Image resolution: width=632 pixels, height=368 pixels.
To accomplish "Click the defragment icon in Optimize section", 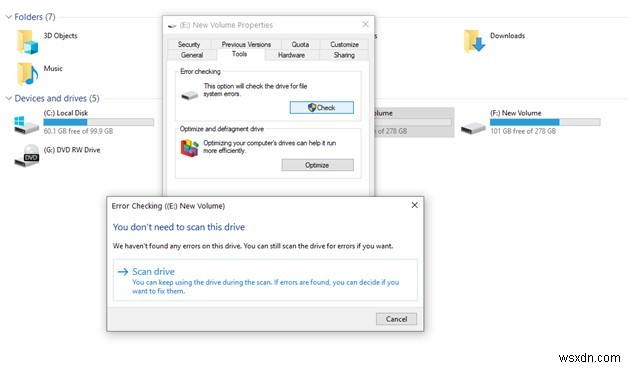I will (x=189, y=148).
